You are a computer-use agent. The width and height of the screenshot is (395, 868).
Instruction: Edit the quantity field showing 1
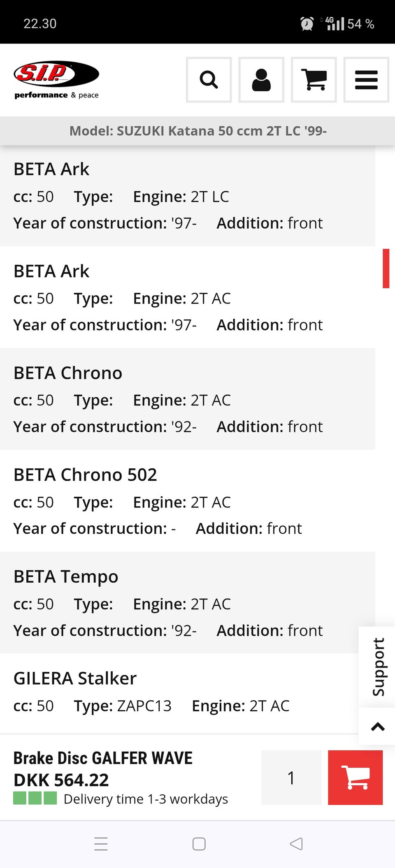[291, 777]
